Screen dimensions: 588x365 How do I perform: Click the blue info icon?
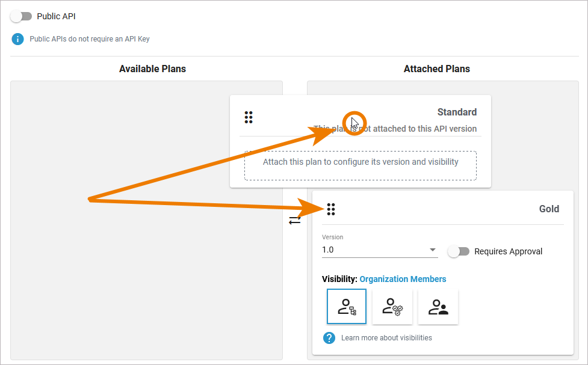point(18,39)
